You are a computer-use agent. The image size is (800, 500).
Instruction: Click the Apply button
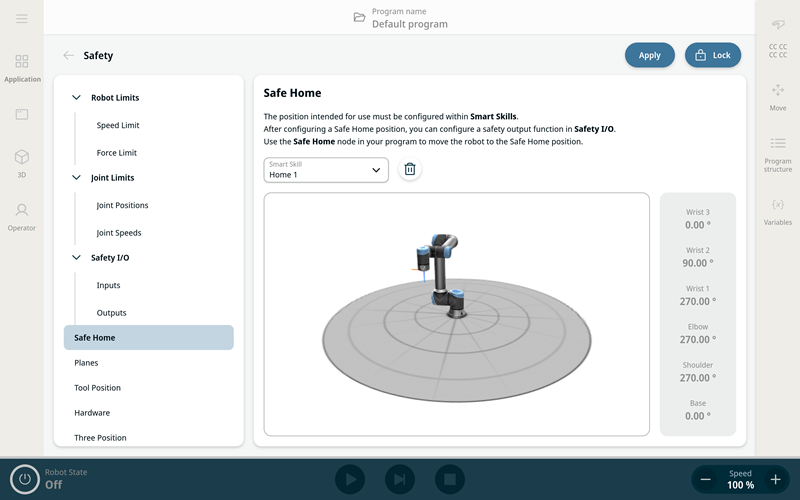pyautogui.click(x=649, y=56)
